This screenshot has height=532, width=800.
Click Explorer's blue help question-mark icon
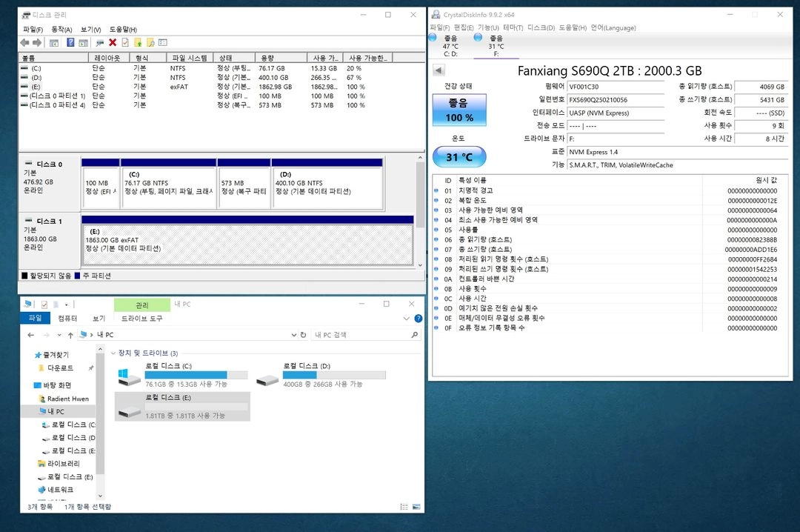(x=419, y=318)
